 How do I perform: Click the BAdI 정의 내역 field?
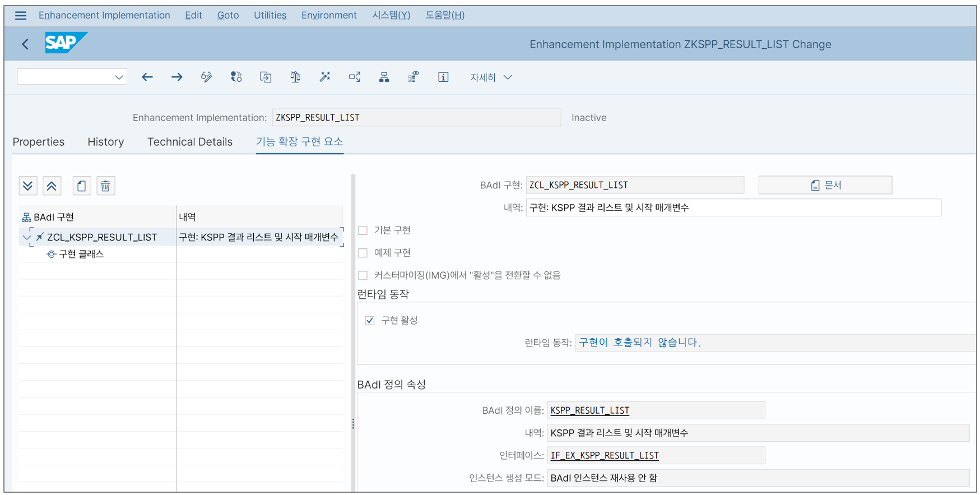click(x=758, y=433)
